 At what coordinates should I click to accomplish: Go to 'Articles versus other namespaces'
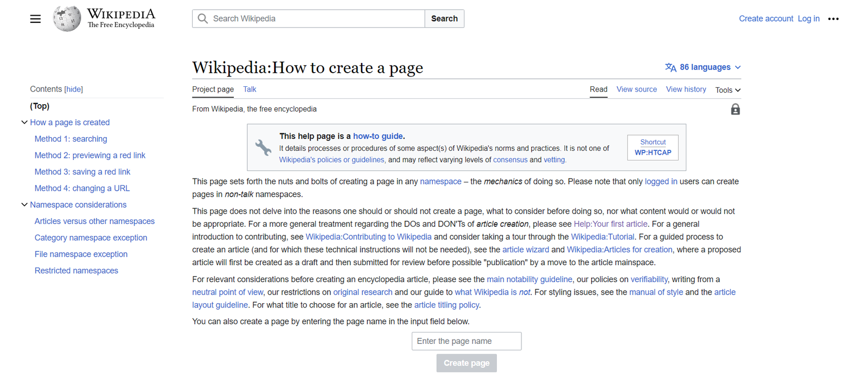click(95, 221)
